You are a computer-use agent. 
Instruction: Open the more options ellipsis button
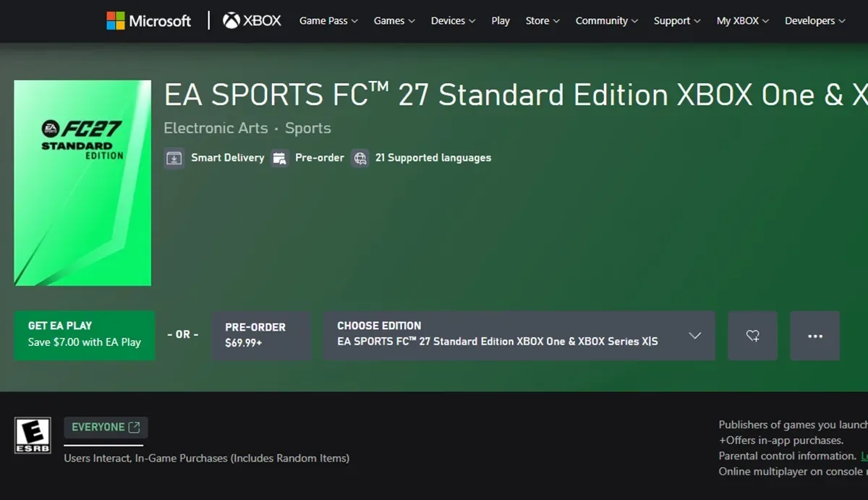click(x=815, y=336)
